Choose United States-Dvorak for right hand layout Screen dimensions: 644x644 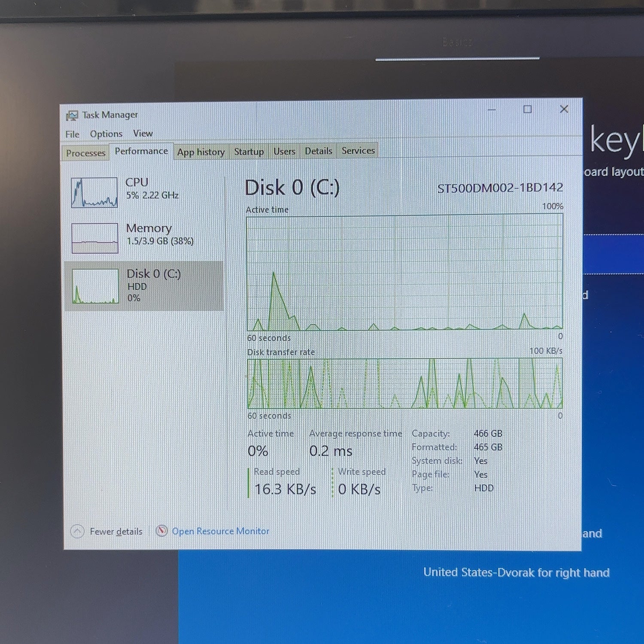[x=516, y=572]
